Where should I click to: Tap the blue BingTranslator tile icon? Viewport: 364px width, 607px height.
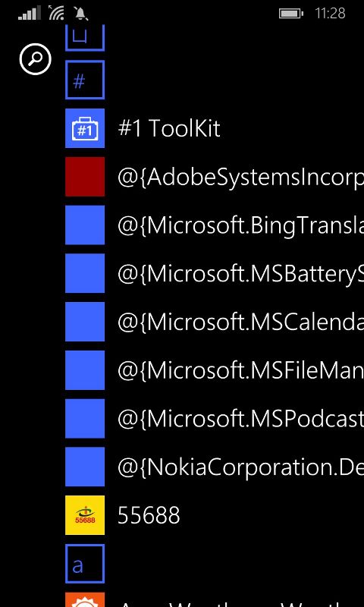coord(85,225)
